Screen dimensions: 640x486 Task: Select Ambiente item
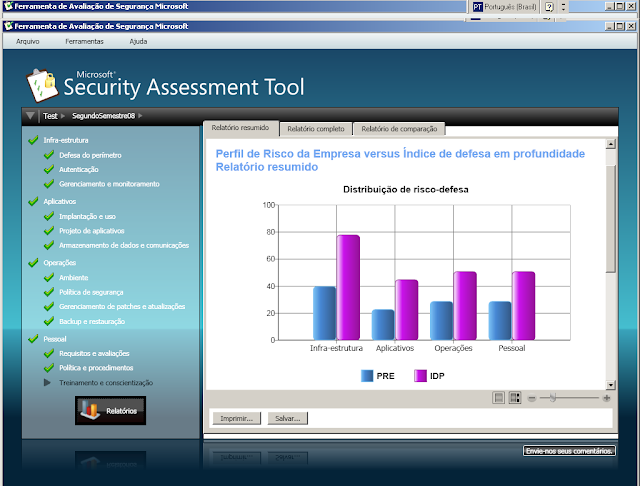(x=73, y=278)
